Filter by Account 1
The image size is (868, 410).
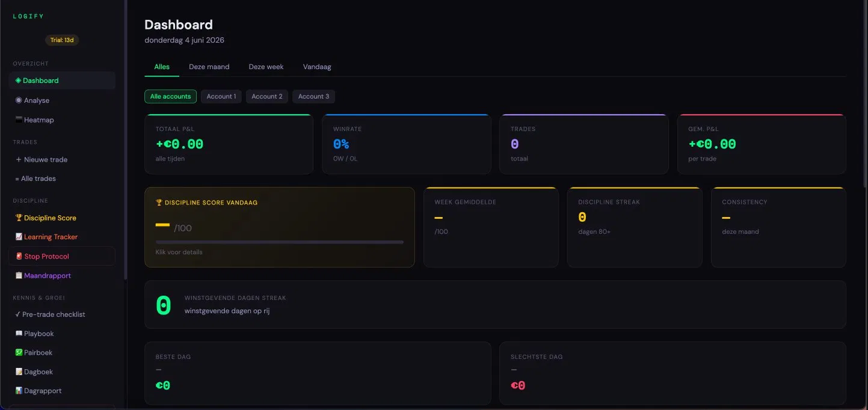[221, 96]
